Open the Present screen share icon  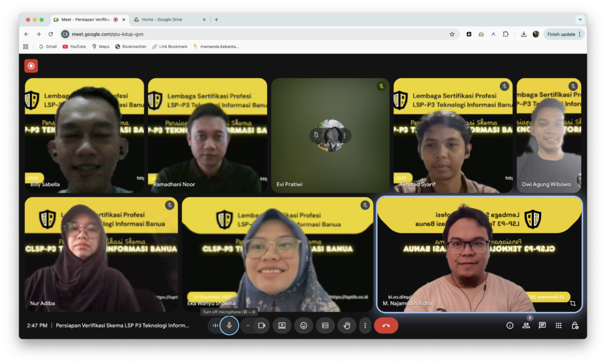tap(281, 325)
